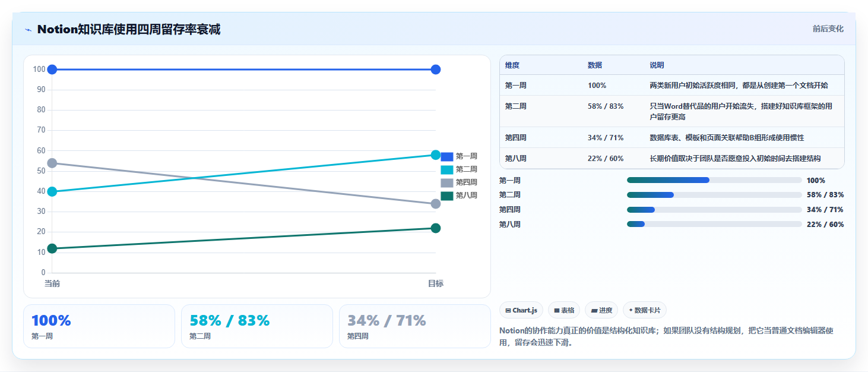Click the lightning icon beside the Notion title
Viewport: 868px width, 372px height.
click(28, 30)
